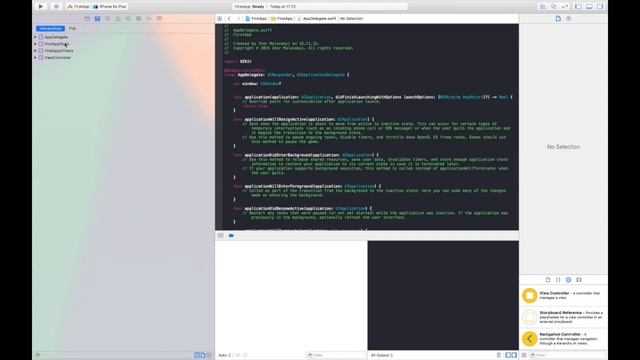Select ViewController in the symbol list
The height and width of the screenshot is (360, 640).
[57, 58]
